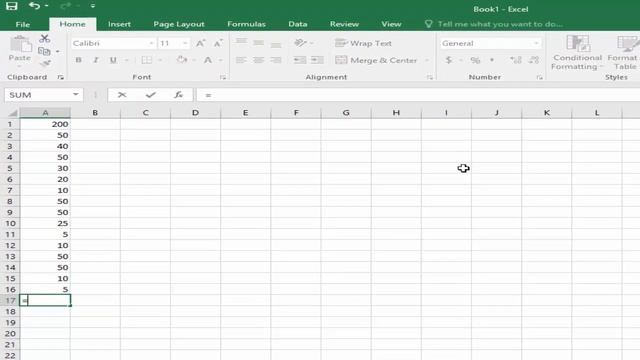Toggle Italic formatting

pos(96,60)
